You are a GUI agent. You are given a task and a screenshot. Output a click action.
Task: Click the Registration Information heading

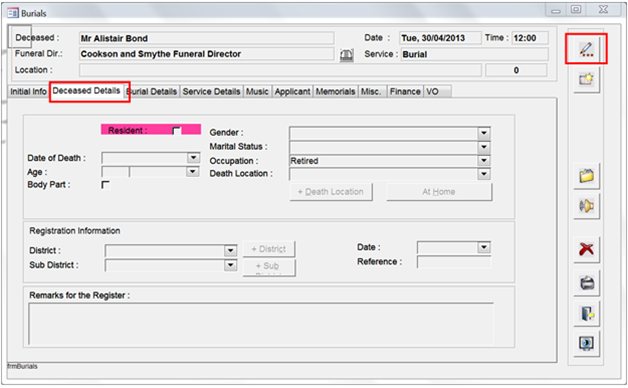click(74, 231)
